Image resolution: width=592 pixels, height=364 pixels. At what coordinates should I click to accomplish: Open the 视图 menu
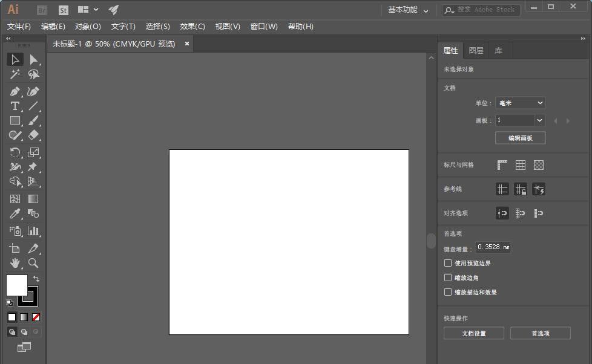click(228, 26)
